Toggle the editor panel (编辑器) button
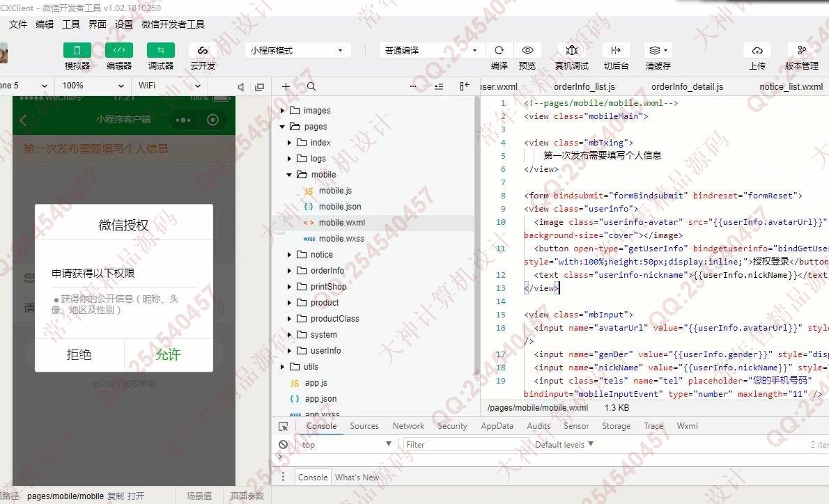 point(119,50)
